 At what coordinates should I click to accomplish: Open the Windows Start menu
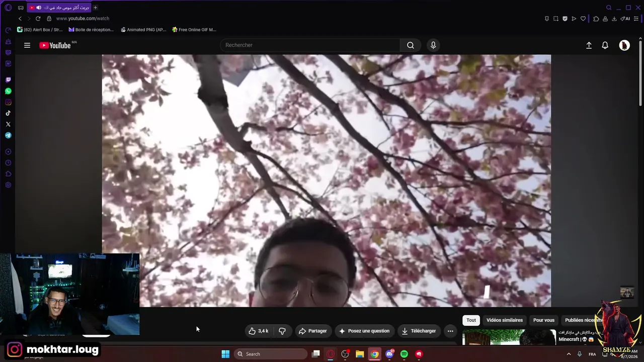click(225, 354)
